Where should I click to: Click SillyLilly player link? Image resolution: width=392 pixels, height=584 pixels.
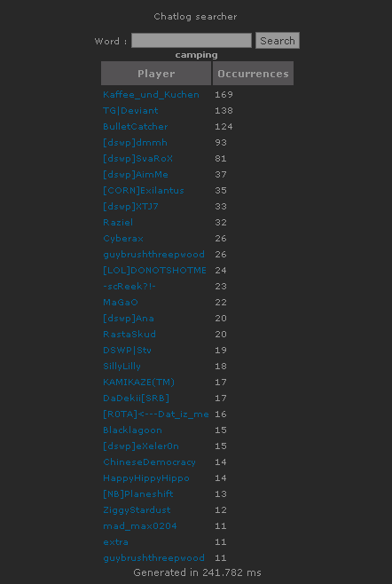pos(122,367)
